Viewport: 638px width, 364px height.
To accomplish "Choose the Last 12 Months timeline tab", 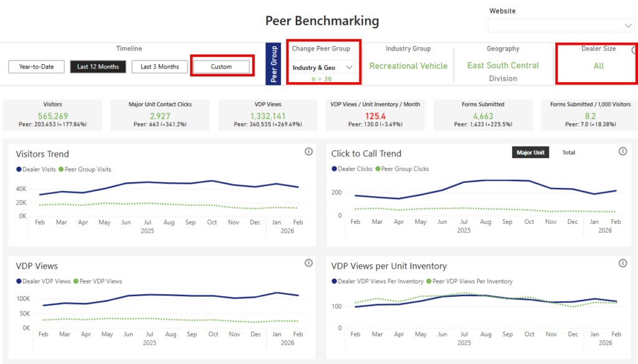I will point(98,67).
